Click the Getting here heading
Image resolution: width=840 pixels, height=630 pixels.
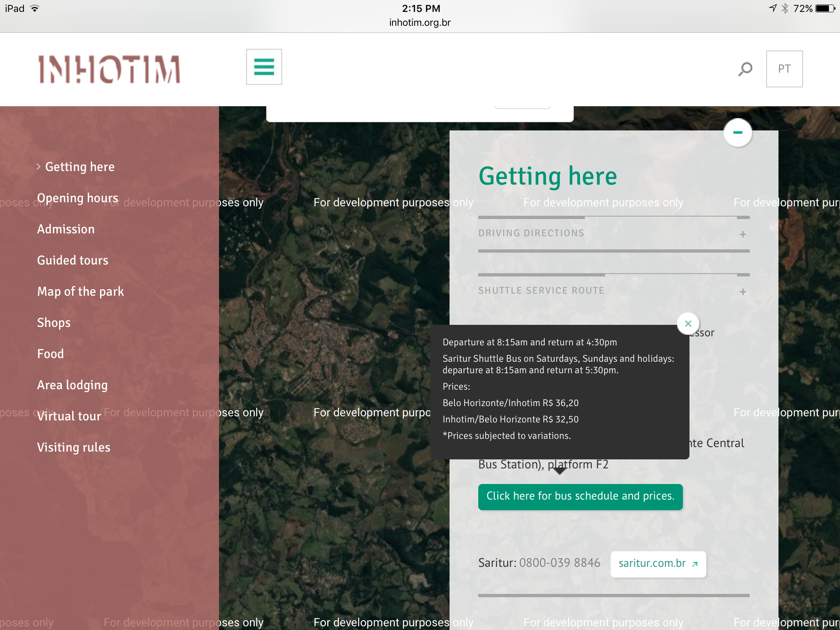pyautogui.click(x=548, y=176)
